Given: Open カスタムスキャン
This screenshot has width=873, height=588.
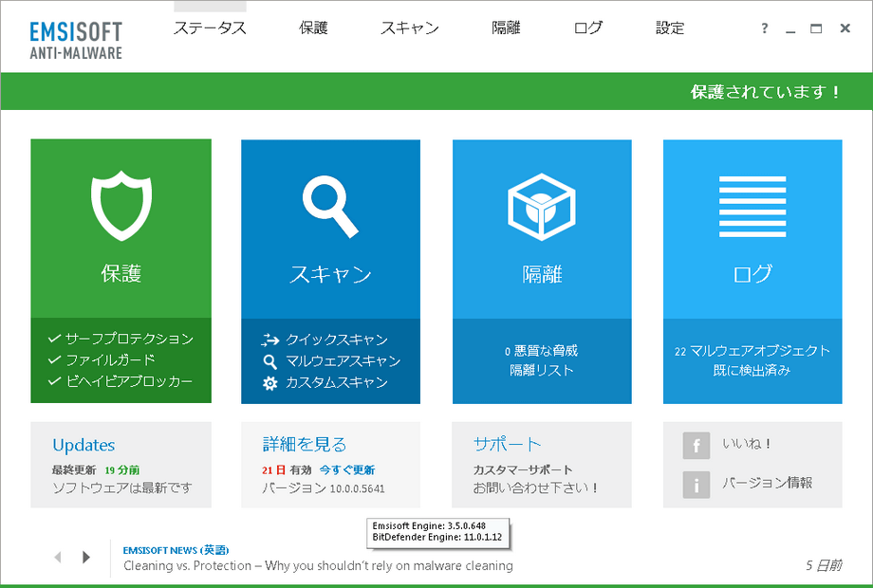Looking at the screenshot, I should click(x=337, y=383).
